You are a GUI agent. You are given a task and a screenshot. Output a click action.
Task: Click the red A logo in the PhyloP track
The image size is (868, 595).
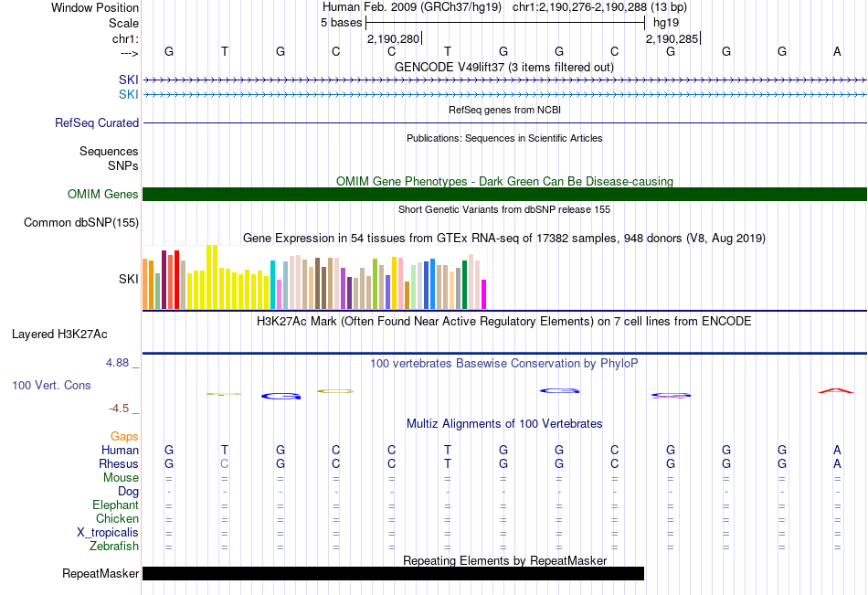point(836,391)
